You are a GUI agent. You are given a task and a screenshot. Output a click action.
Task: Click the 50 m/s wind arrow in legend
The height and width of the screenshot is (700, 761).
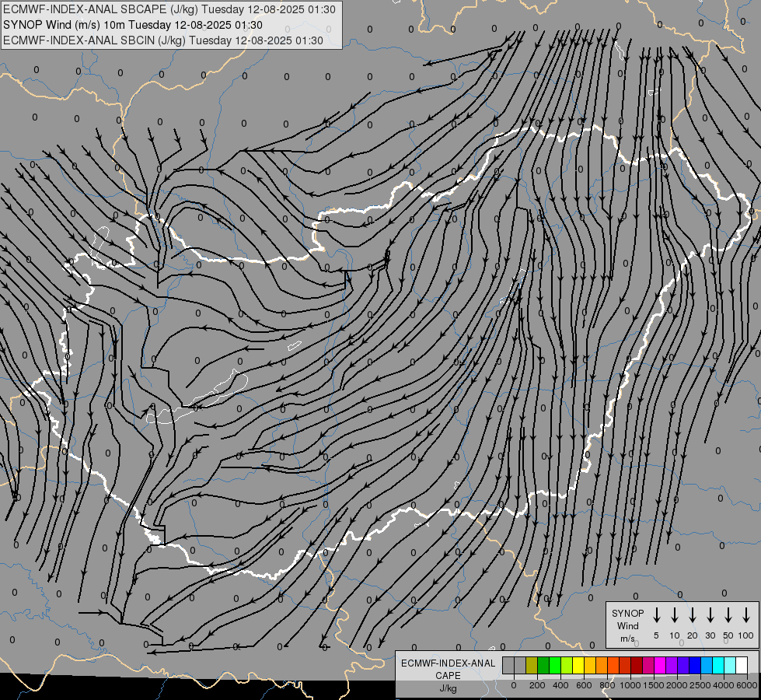coord(728,615)
